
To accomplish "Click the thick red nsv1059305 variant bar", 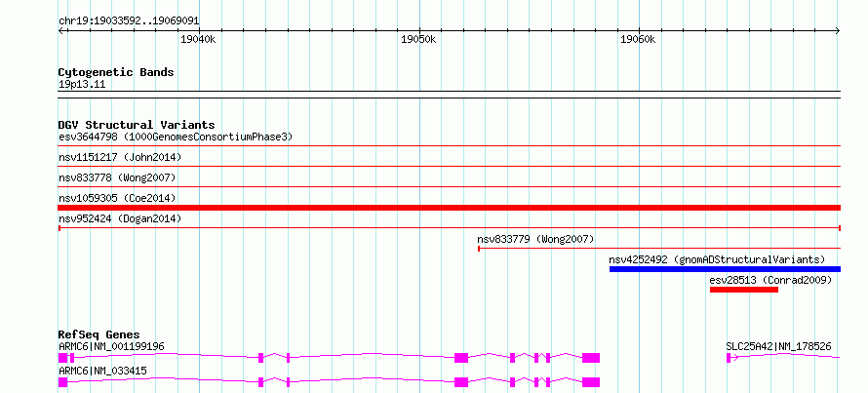I will (449, 208).
